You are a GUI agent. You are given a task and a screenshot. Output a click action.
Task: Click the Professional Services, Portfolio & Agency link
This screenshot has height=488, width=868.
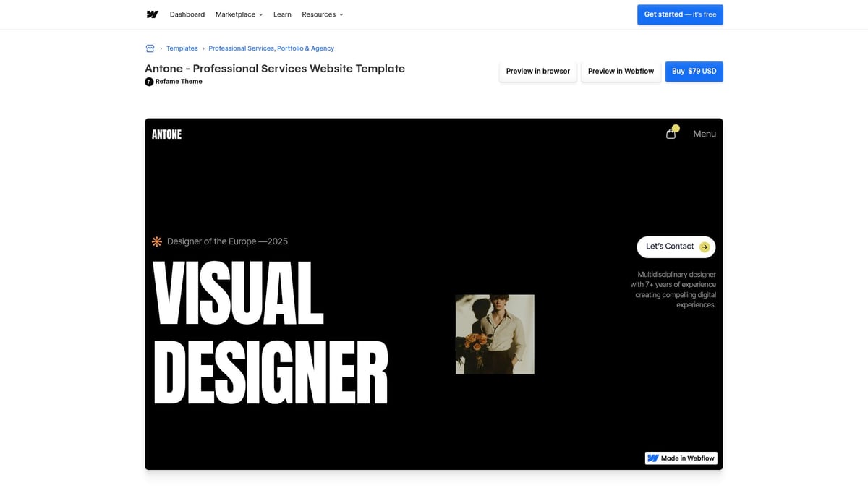[271, 48]
